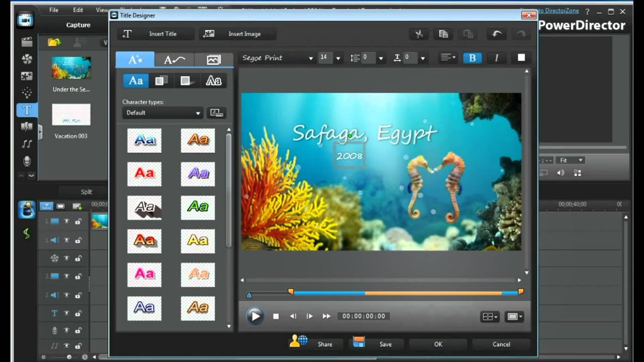644x362 pixels.
Task: Click the Stop playback button
Action: (276, 316)
